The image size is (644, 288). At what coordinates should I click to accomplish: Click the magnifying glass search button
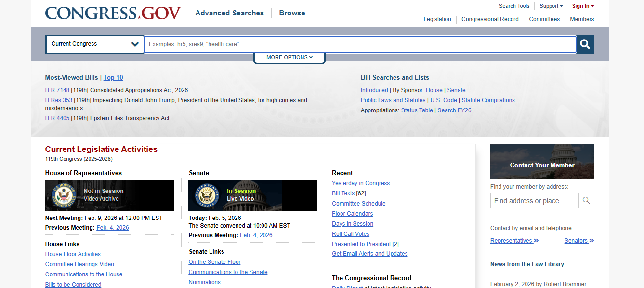[585, 44]
